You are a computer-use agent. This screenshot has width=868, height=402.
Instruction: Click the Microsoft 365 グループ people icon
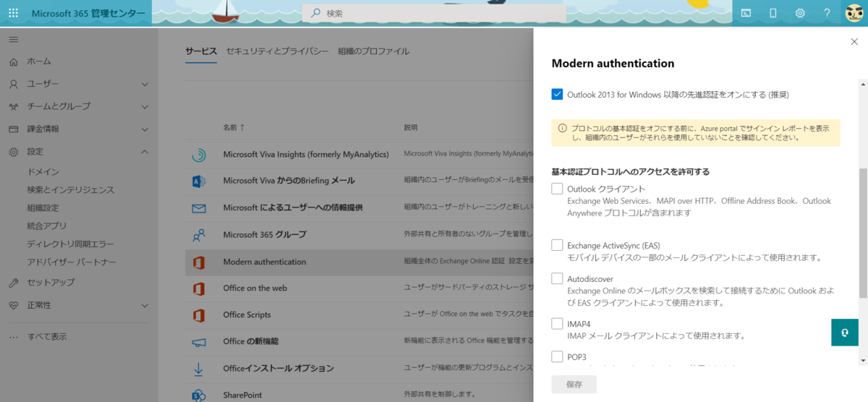coord(198,235)
